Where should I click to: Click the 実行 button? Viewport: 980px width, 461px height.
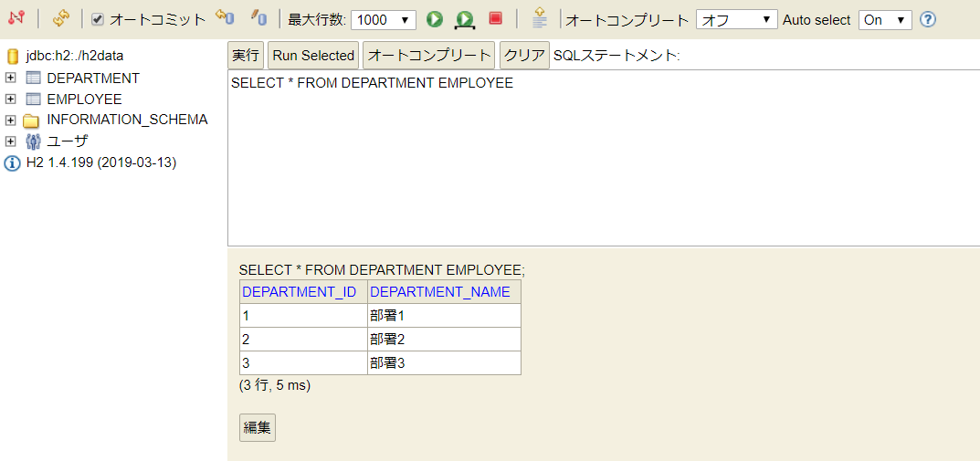coord(247,55)
